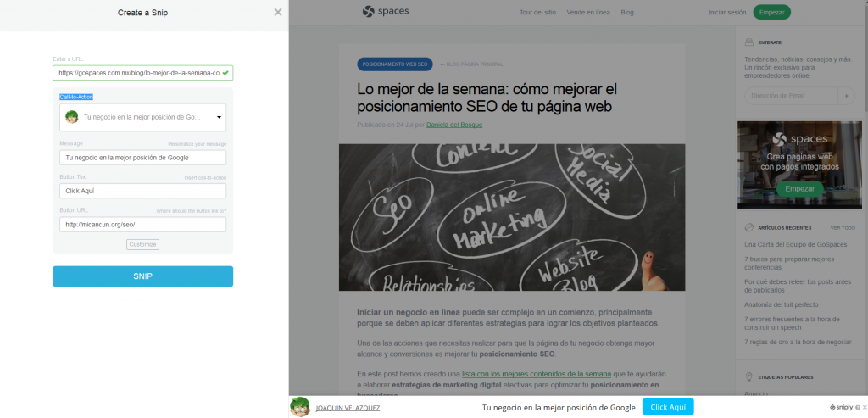
Task: Click the article title heading
Action: pos(487,98)
